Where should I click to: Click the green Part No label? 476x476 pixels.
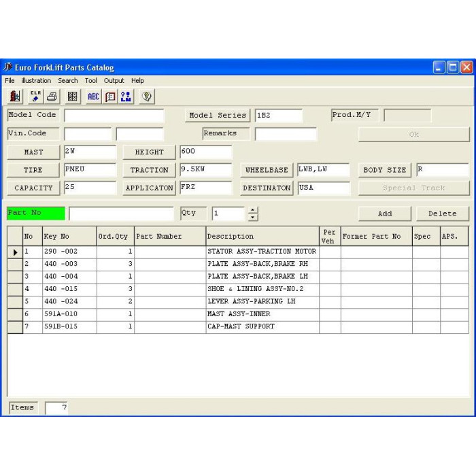click(x=36, y=213)
